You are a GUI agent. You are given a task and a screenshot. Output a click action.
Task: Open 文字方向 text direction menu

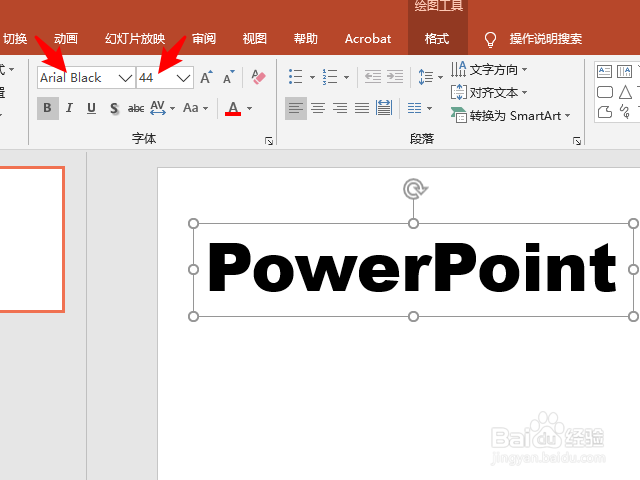(x=489, y=70)
